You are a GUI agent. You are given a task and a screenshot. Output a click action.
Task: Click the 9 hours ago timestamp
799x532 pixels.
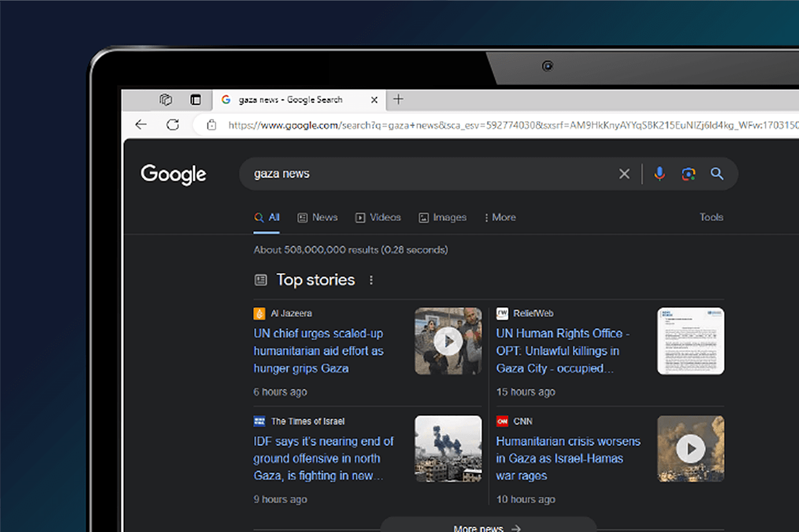tap(280, 499)
